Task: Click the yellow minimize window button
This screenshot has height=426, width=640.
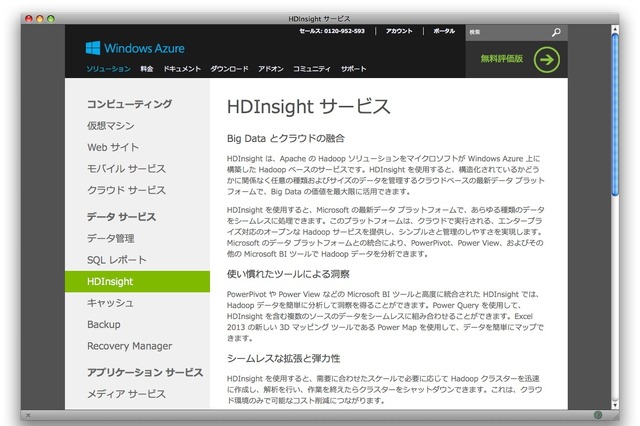Action: tap(40, 19)
